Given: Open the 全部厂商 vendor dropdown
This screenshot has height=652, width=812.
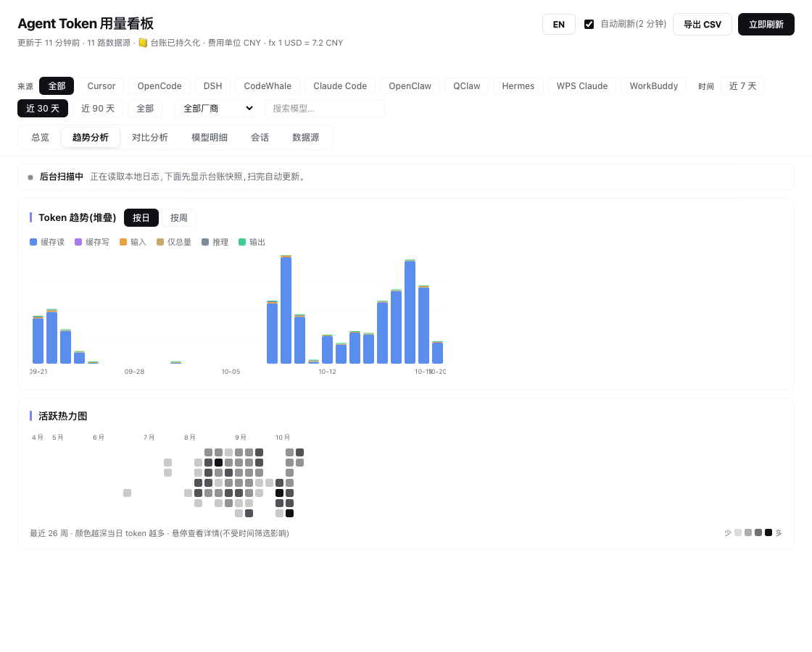Looking at the screenshot, I should [x=214, y=108].
